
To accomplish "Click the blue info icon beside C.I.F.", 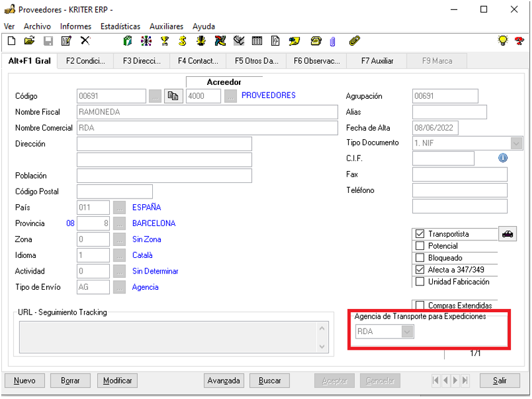I will point(503,158).
